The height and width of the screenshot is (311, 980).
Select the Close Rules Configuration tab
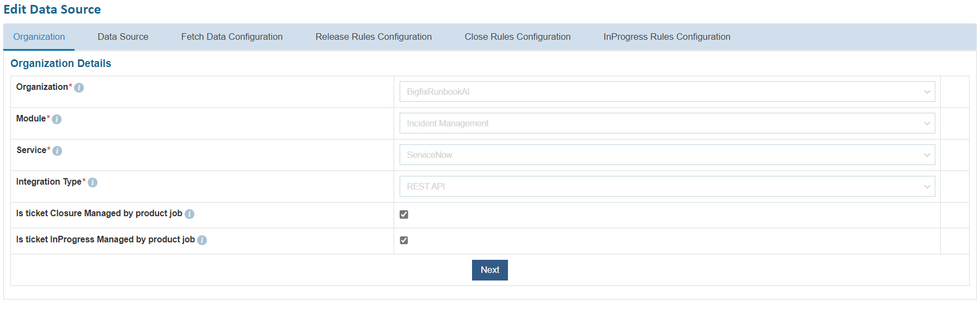click(x=517, y=37)
